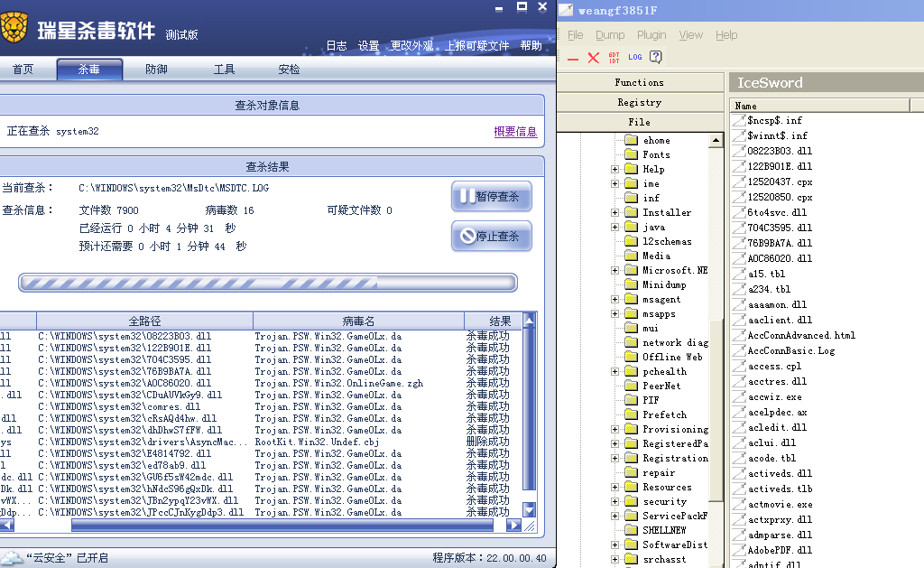924x568 pixels.
Task: Open the 概要信息 link
Action: tap(515, 132)
